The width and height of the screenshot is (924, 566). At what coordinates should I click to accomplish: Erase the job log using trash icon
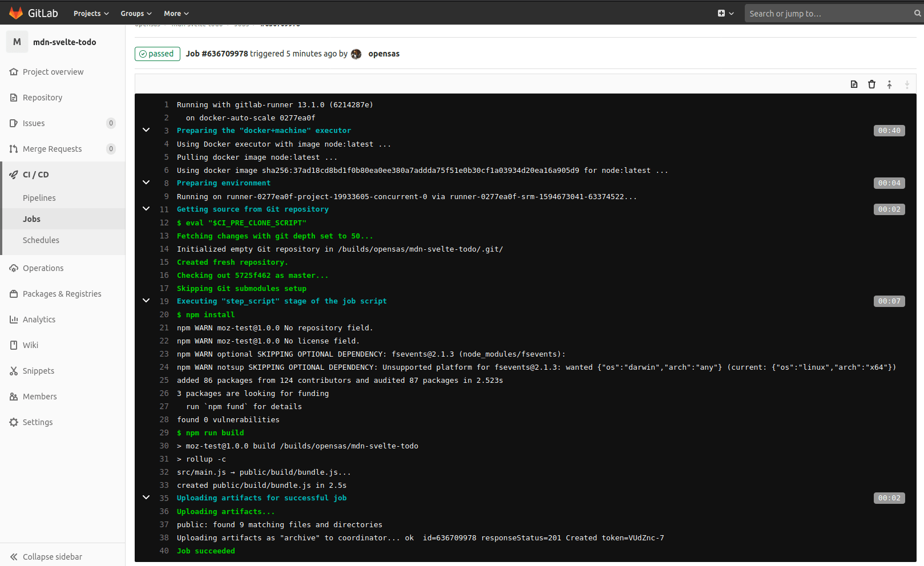pos(871,84)
